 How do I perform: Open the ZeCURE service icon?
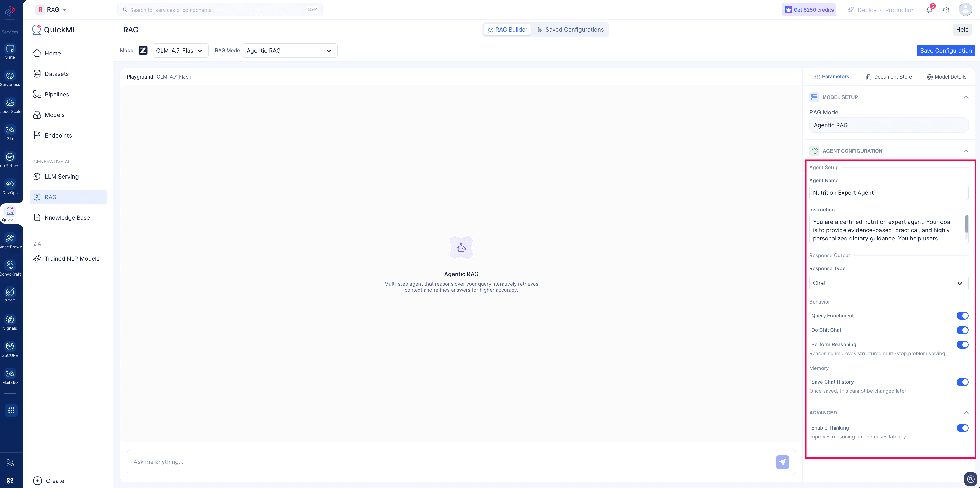10,347
